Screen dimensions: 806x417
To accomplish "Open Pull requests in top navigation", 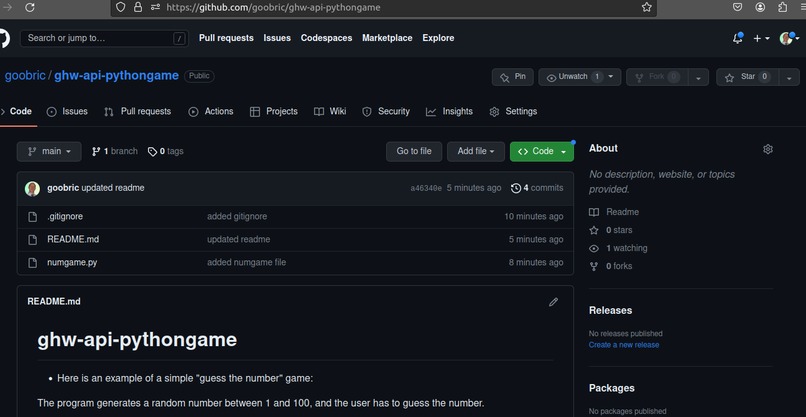I will click(226, 38).
